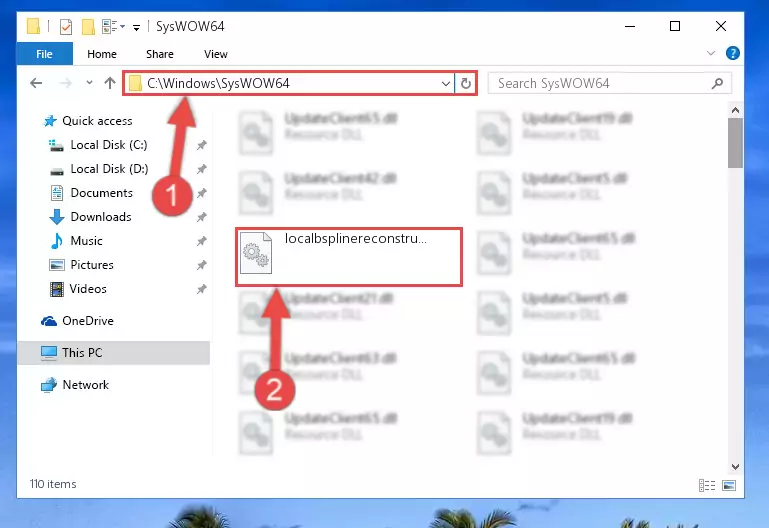The height and width of the screenshot is (528, 769).
Task: Expand the ribbon with the chevron
Action: click(x=711, y=53)
